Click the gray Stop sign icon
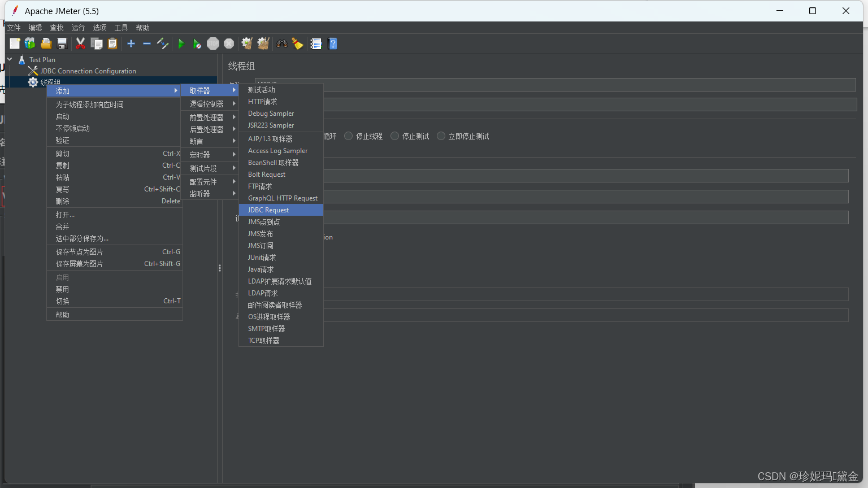Viewport: 868px width, 488px height. 213,43
